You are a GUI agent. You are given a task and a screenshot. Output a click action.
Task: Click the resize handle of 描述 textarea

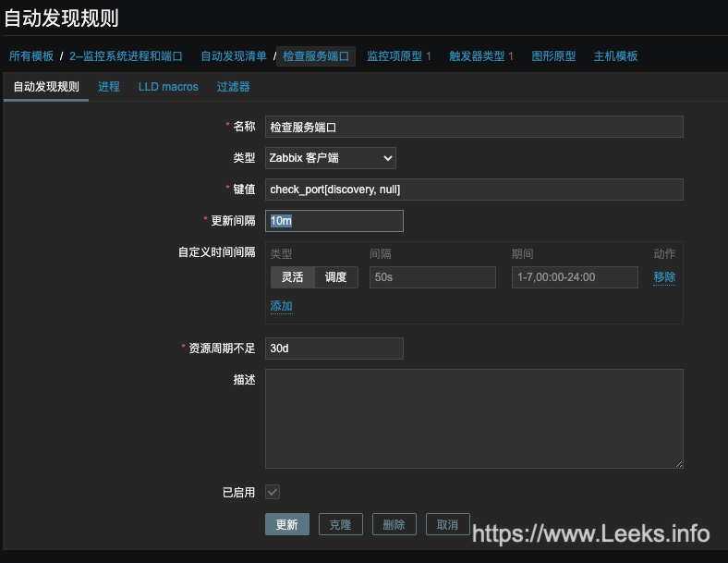[x=679, y=463]
